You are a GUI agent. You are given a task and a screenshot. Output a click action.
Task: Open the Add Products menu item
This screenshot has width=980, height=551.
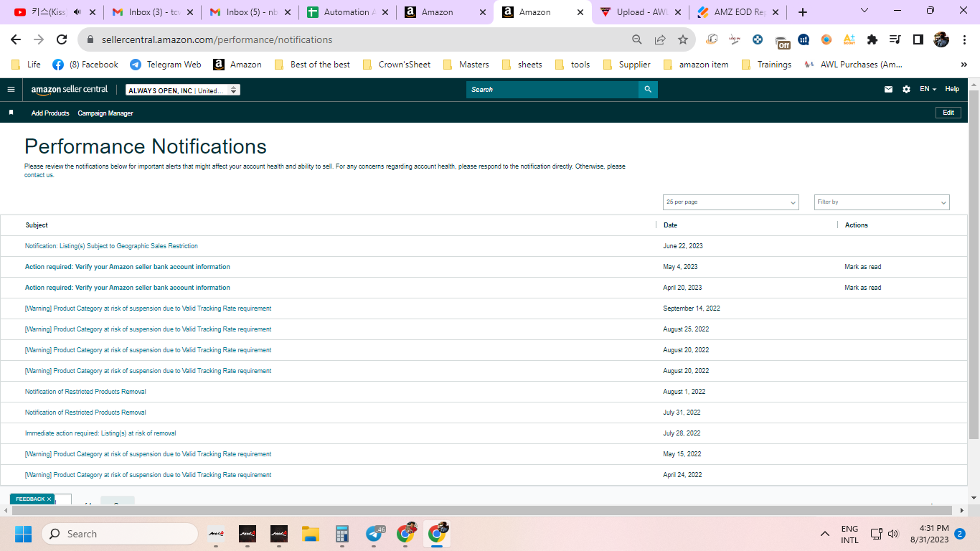click(50, 113)
